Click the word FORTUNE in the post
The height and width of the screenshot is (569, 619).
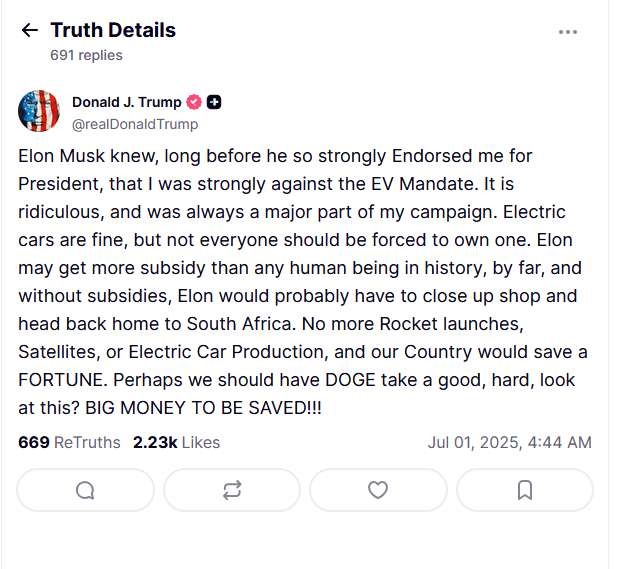[x=59, y=382]
